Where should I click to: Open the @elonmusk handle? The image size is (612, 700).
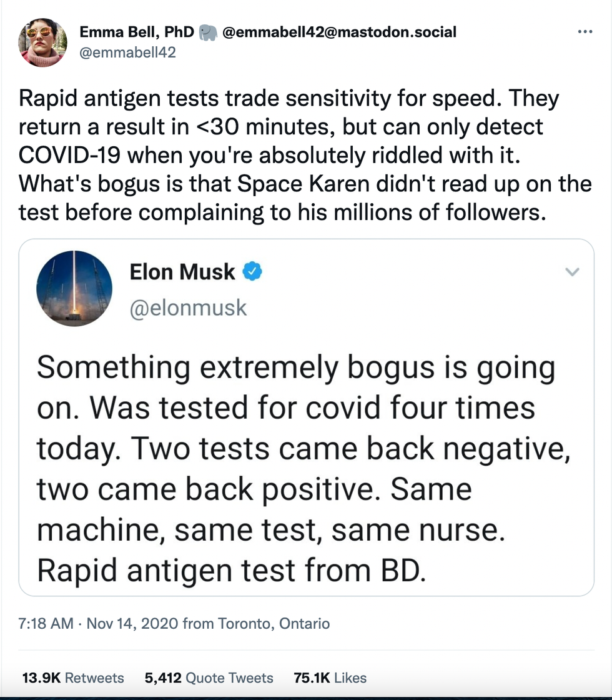click(188, 307)
